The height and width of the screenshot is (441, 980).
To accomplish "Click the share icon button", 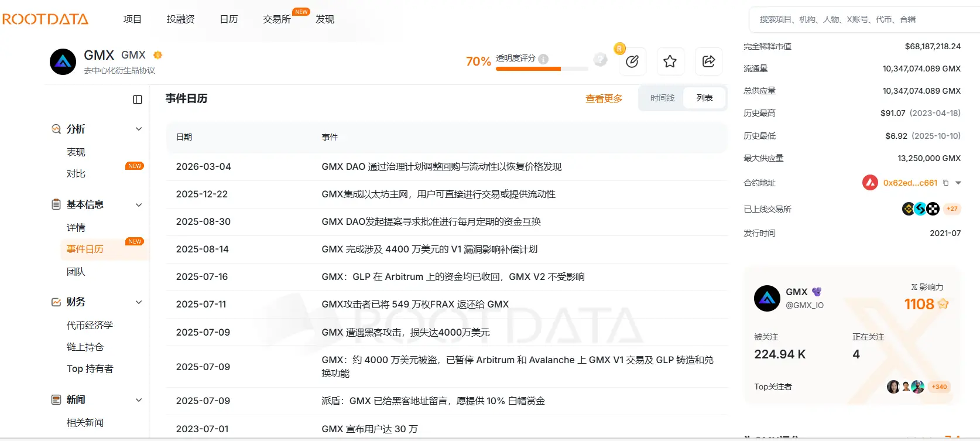I will (708, 61).
